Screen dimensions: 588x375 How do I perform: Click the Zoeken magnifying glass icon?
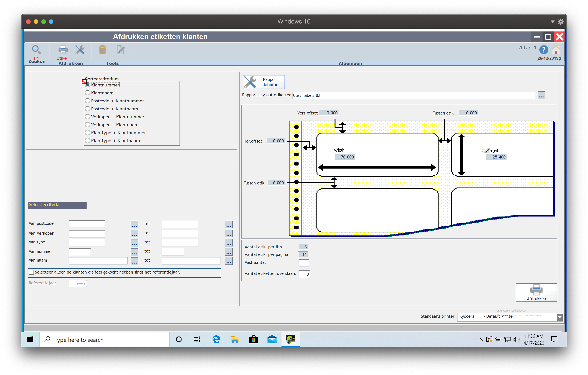[36, 50]
